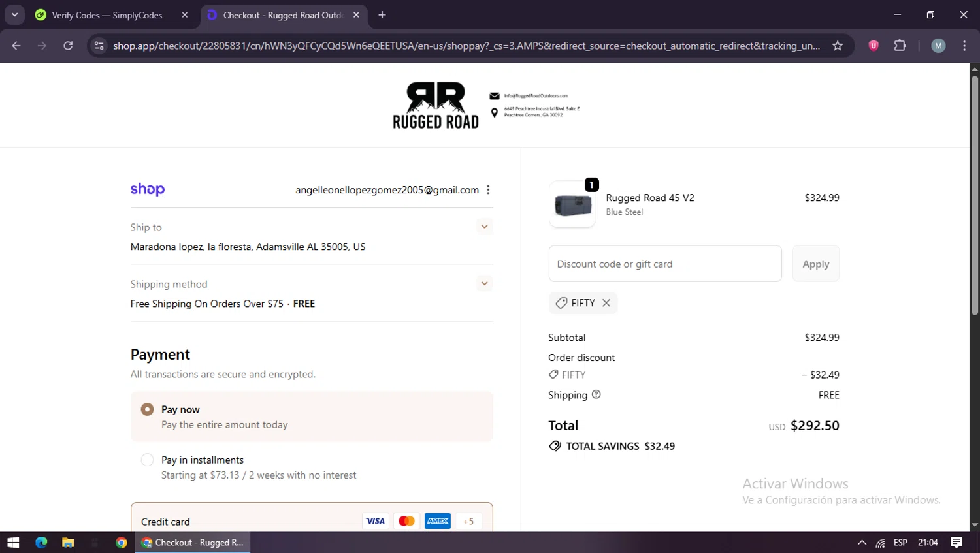Reload the checkout page
980x553 pixels.
[68, 46]
